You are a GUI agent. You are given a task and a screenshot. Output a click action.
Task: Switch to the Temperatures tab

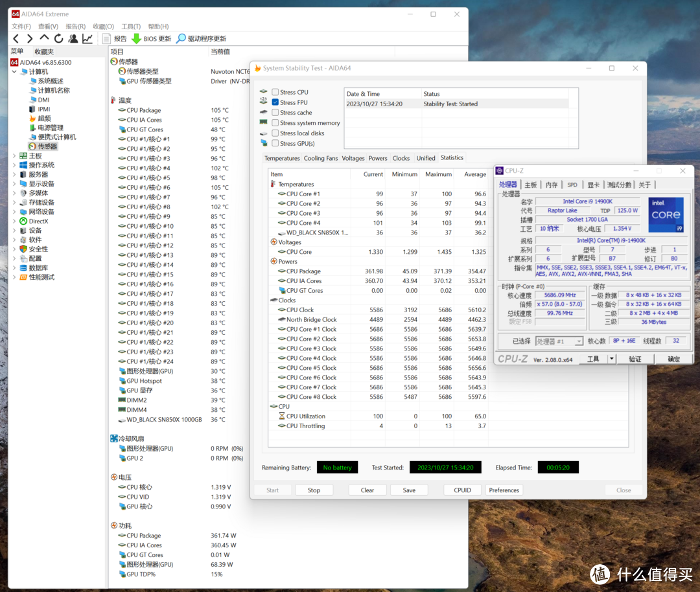282,159
